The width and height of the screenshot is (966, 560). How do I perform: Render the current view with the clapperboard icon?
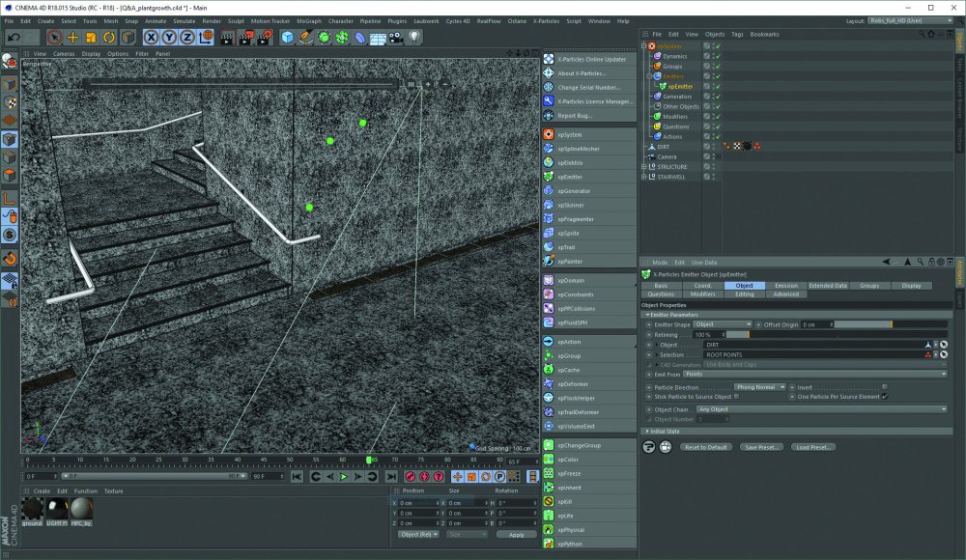tap(227, 39)
